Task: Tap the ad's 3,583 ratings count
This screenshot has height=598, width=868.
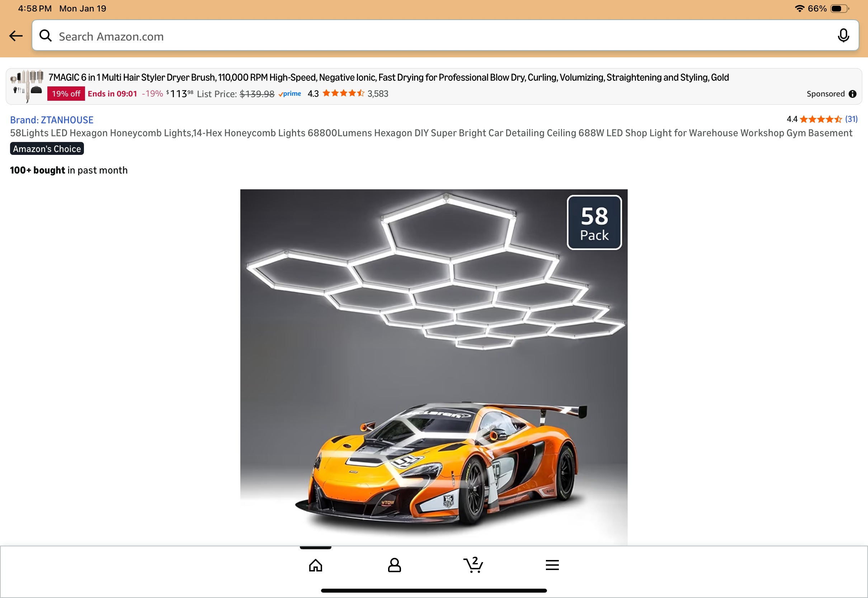Action: click(x=378, y=94)
